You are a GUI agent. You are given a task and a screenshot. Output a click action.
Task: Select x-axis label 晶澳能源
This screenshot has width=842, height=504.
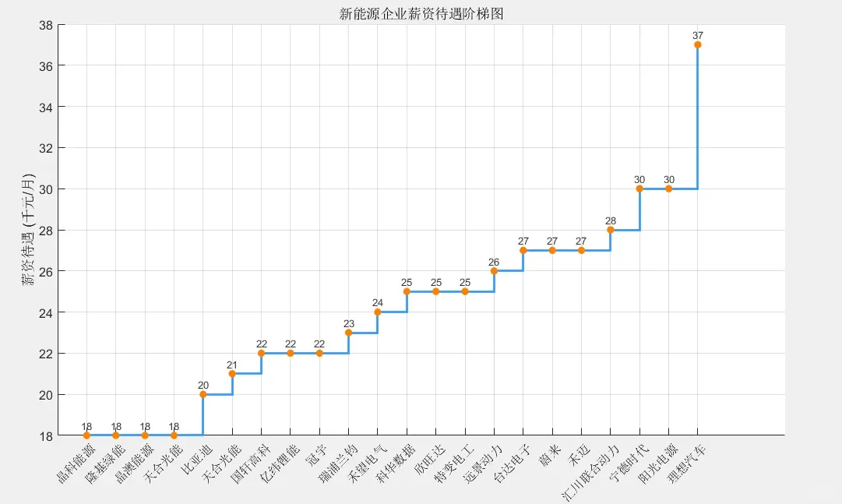pyautogui.click(x=134, y=463)
